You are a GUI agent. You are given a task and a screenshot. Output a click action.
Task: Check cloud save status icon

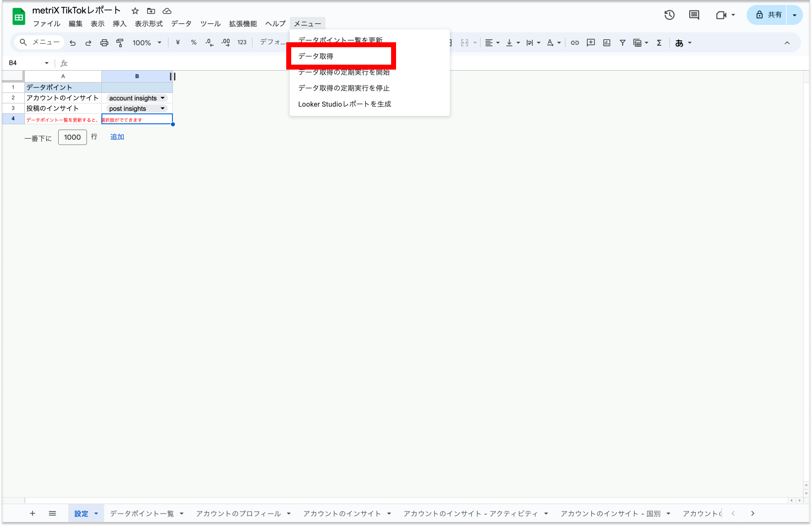(x=167, y=11)
